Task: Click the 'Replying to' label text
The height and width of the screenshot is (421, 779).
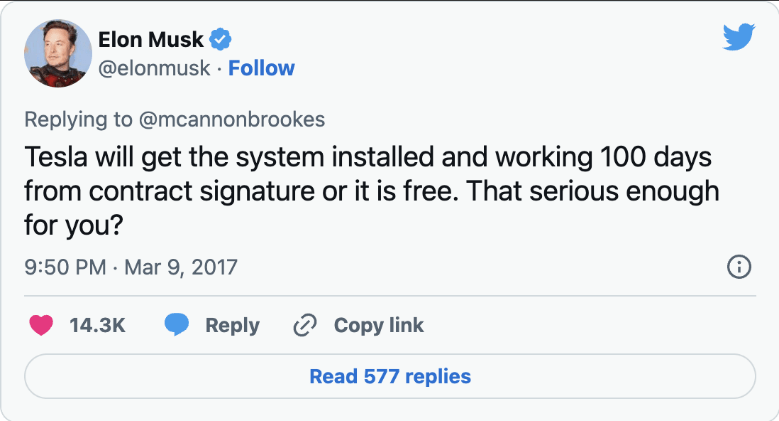Action: click(x=78, y=119)
